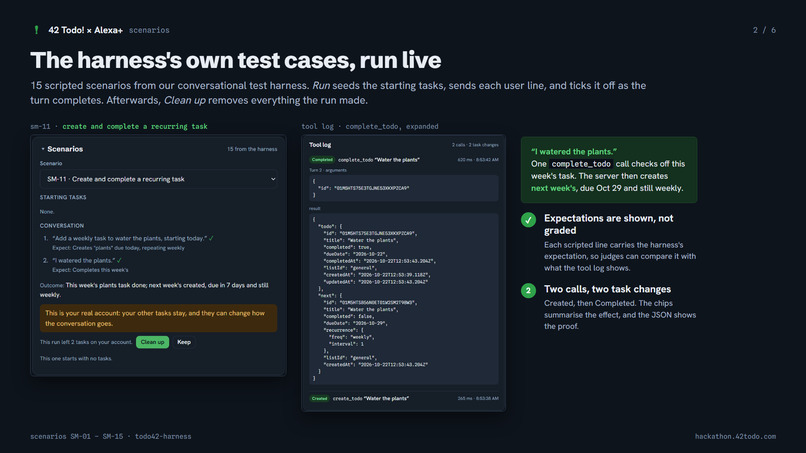Click "Expect: Creates 'plants' due today" line
This screenshot has width=806, height=453.
point(118,248)
